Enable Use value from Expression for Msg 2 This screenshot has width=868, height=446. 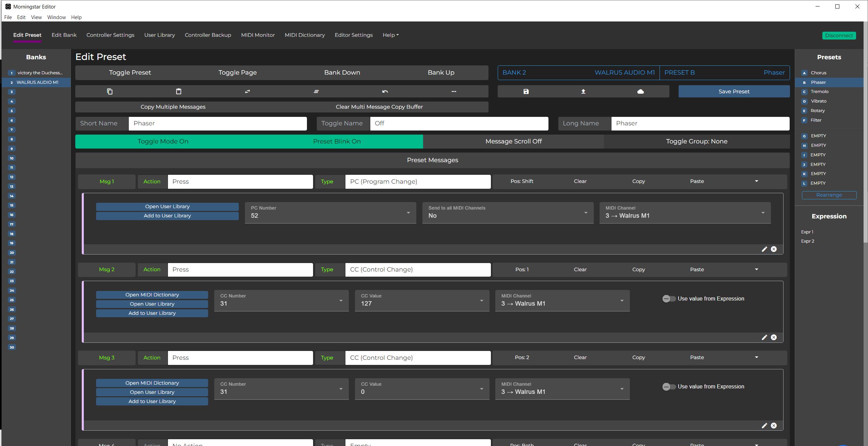tap(669, 299)
